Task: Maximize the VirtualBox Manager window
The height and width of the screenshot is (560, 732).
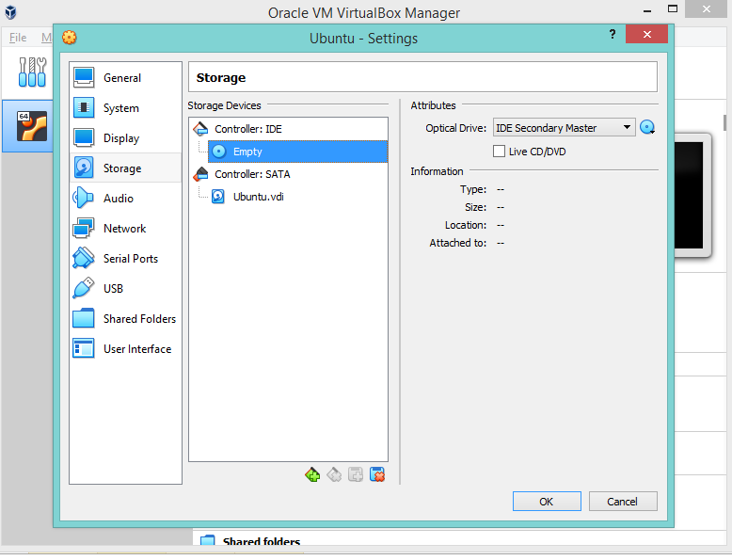Action: 672,8
